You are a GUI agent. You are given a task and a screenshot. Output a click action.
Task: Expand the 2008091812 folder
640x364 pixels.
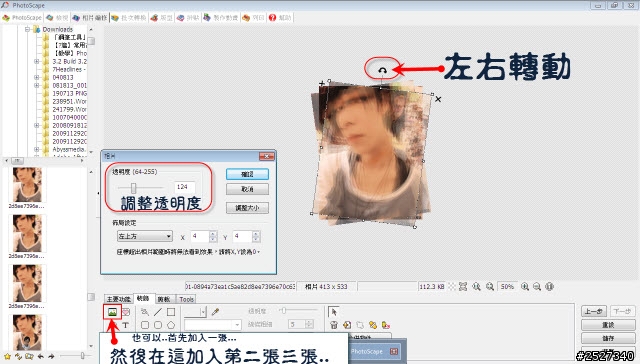click(x=36, y=126)
